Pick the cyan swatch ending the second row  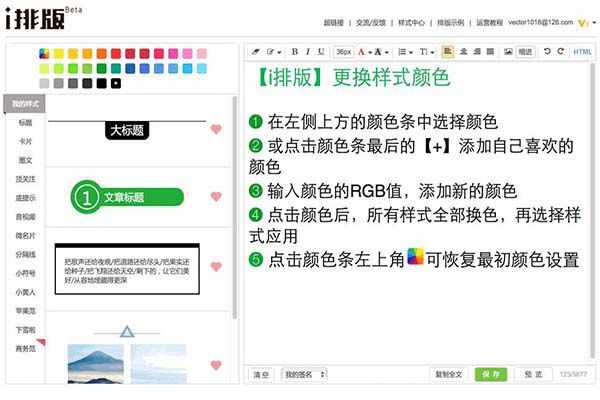pos(202,69)
